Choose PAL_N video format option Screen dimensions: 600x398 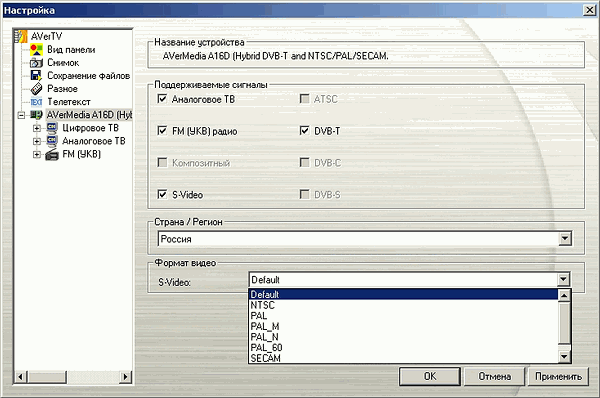404,337
